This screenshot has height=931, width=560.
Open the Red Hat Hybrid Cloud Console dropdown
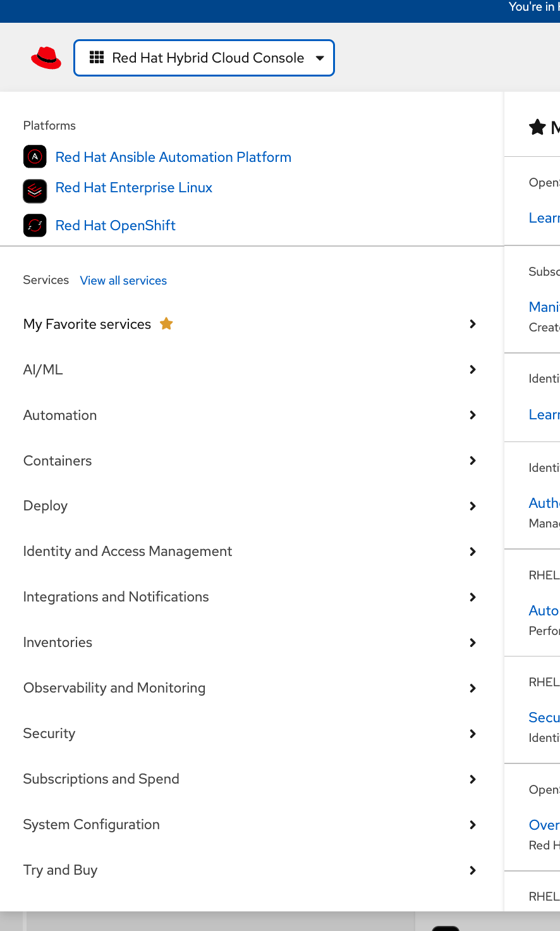pyautogui.click(x=204, y=58)
